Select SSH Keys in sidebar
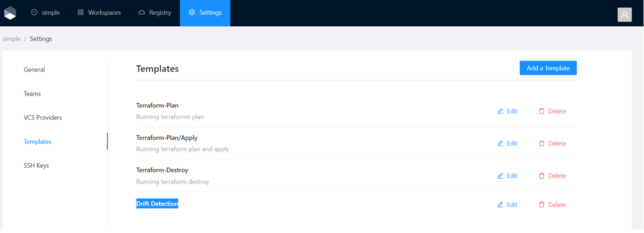 36,165
